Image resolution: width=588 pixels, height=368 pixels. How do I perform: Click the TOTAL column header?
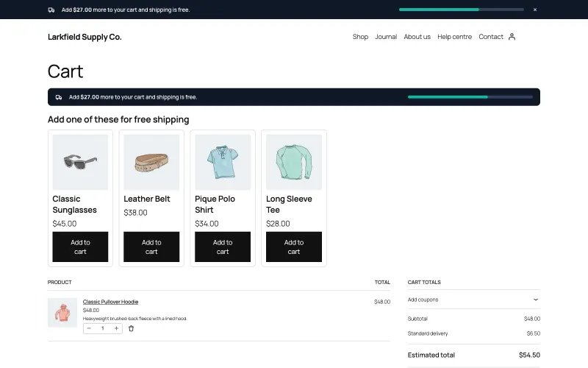pos(382,283)
